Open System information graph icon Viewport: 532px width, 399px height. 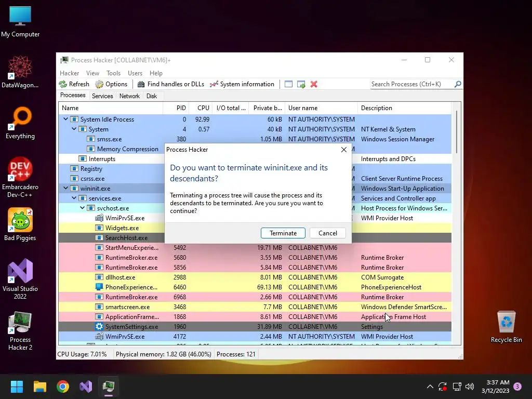pyautogui.click(x=214, y=84)
